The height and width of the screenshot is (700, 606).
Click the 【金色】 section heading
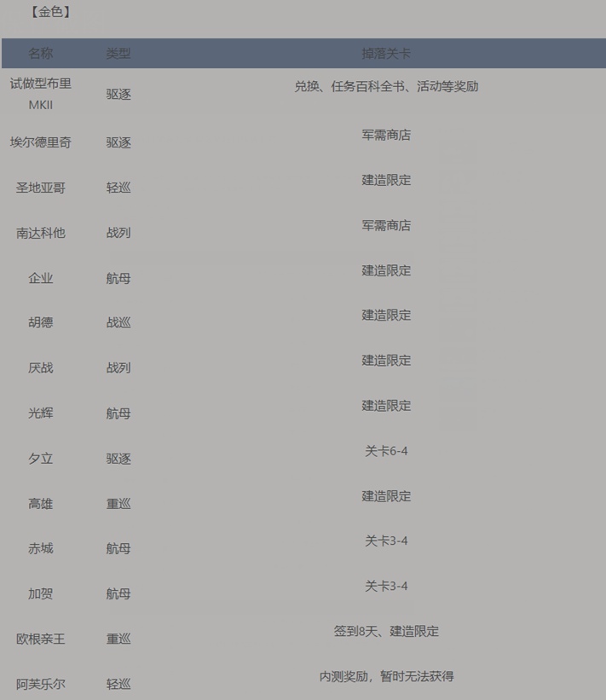[50, 12]
